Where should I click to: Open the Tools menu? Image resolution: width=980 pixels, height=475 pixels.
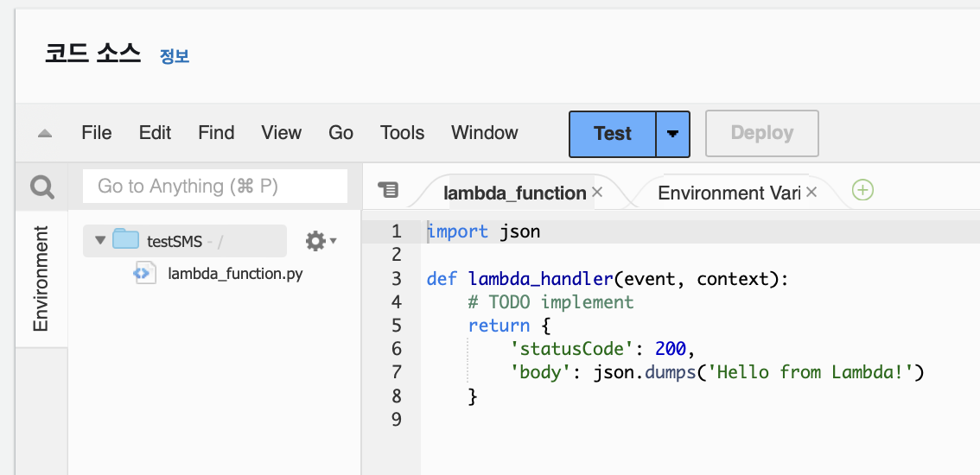tap(402, 133)
